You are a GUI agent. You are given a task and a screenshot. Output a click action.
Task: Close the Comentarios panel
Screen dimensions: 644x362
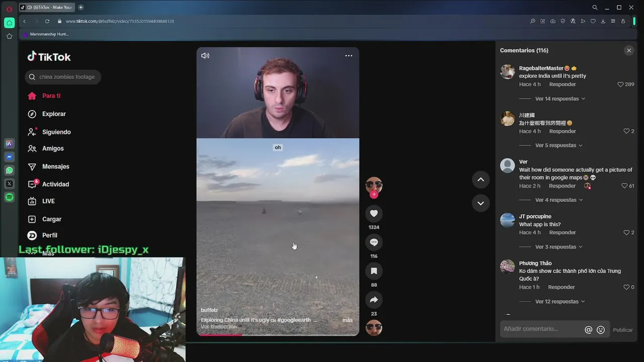coord(629,50)
